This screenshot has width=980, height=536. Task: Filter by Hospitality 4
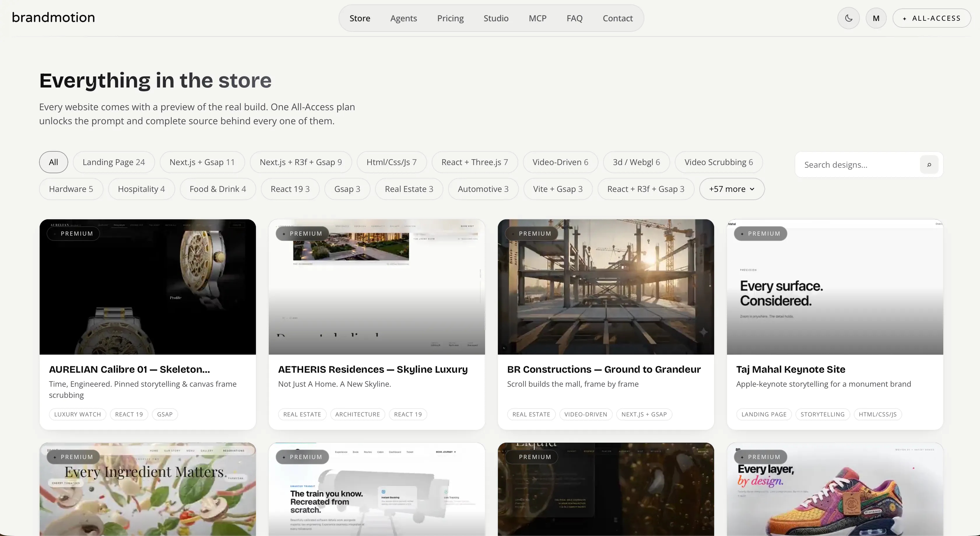(x=141, y=189)
